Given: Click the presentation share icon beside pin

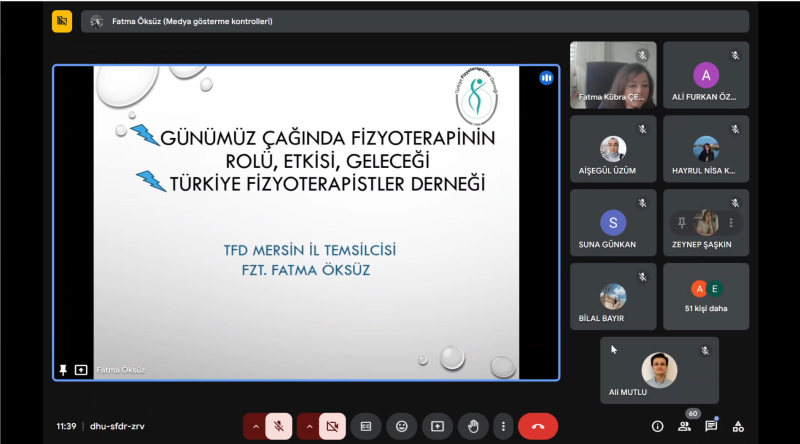Looking at the screenshot, I should 81,369.
